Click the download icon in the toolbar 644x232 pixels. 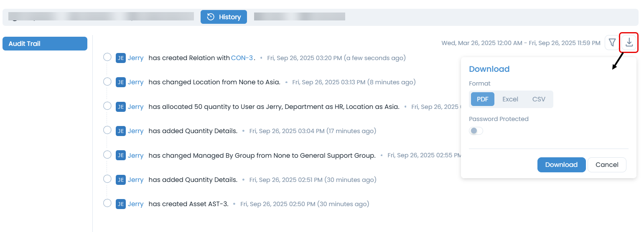pyautogui.click(x=629, y=42)
